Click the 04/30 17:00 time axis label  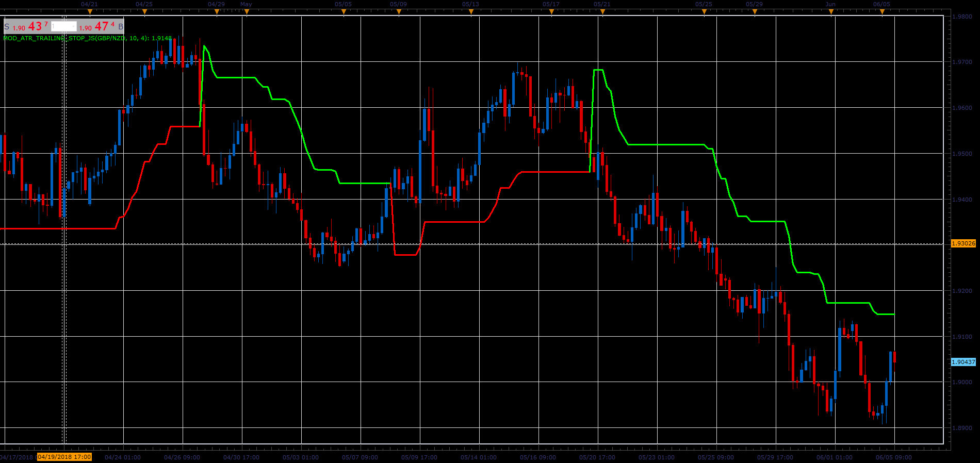point(241,457)
